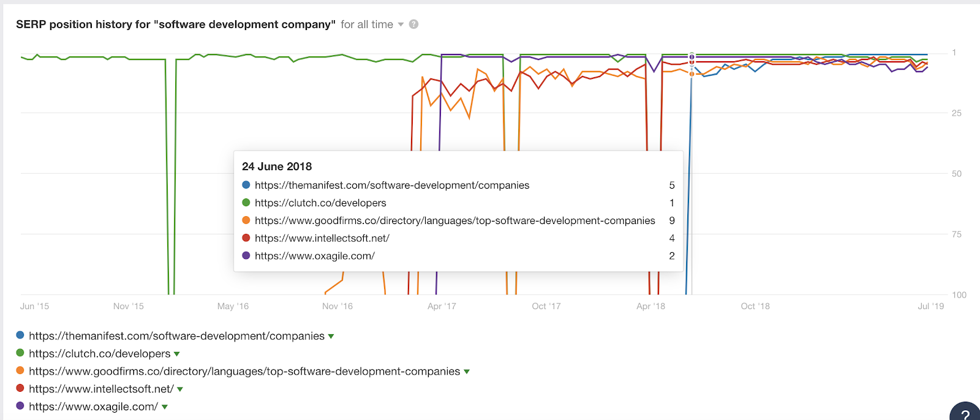
Task: Click the intellectsoft.net legend link
Action: click(x=101, y=389)
